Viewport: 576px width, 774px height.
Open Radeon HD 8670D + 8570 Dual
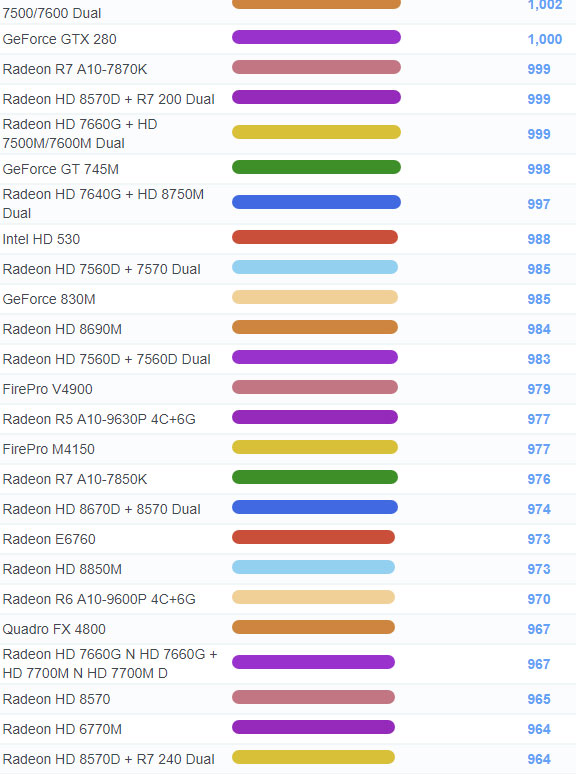pyautogui.click(x=101, y=509)
